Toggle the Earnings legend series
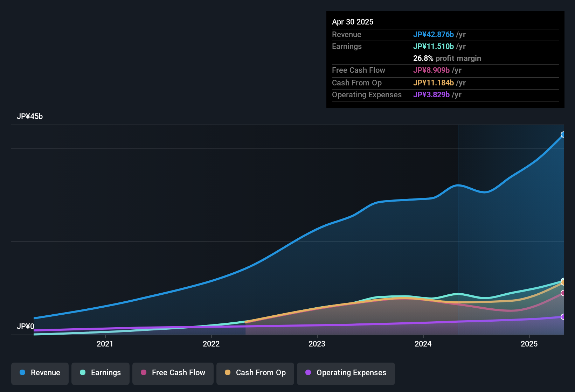Viewport: 575px width, 392px height. click(101, 373)
